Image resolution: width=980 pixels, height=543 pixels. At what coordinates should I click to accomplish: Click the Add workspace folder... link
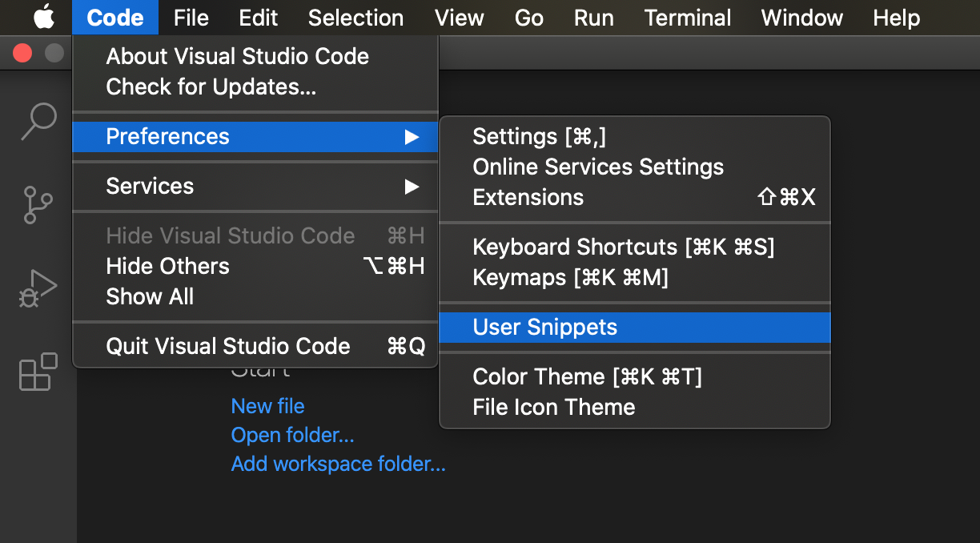tap(338, 464)
